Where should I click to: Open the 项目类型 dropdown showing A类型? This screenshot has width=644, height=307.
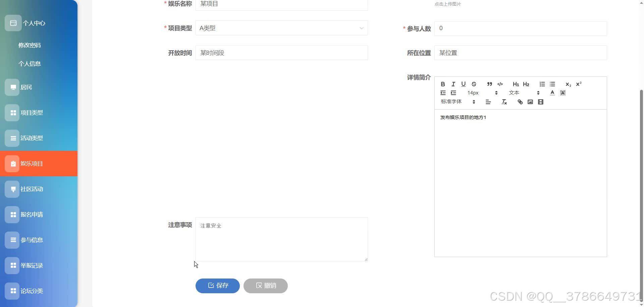(281, 28)
